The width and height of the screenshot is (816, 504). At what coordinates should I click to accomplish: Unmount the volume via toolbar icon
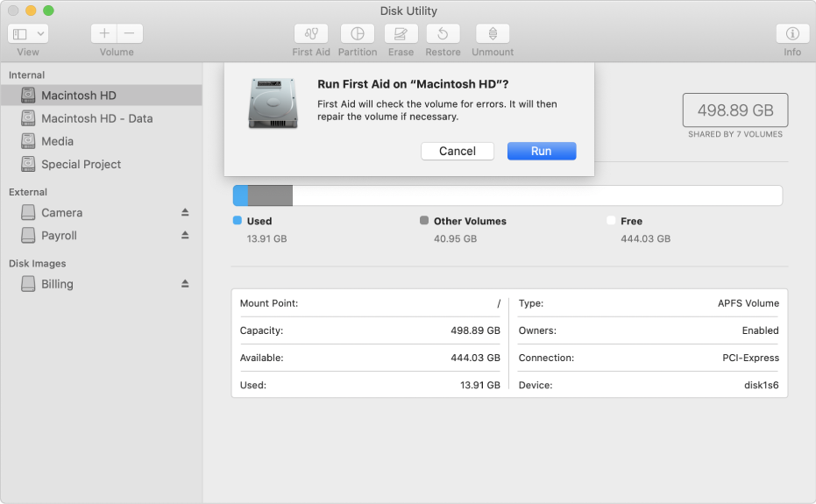click(493, 34)
